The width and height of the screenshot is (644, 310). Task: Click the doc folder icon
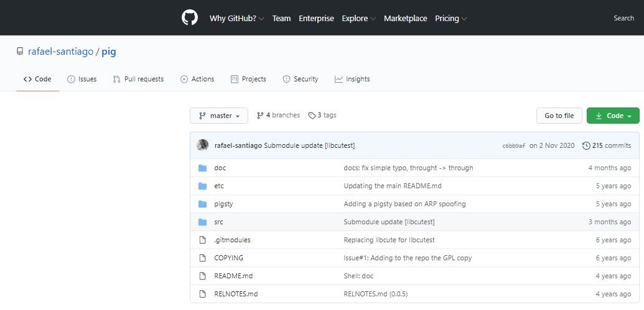[202, 168]
